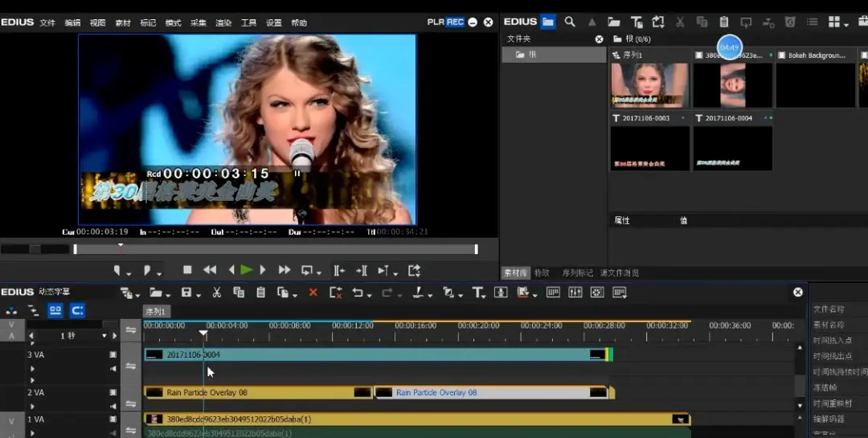Select the 序列1 timeline sequence tab
Screen dimensions: 868x438
[x=156, y=311]
